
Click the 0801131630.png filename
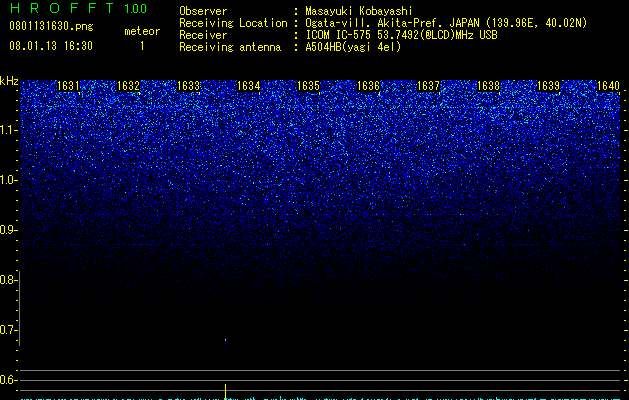point(51,26)
